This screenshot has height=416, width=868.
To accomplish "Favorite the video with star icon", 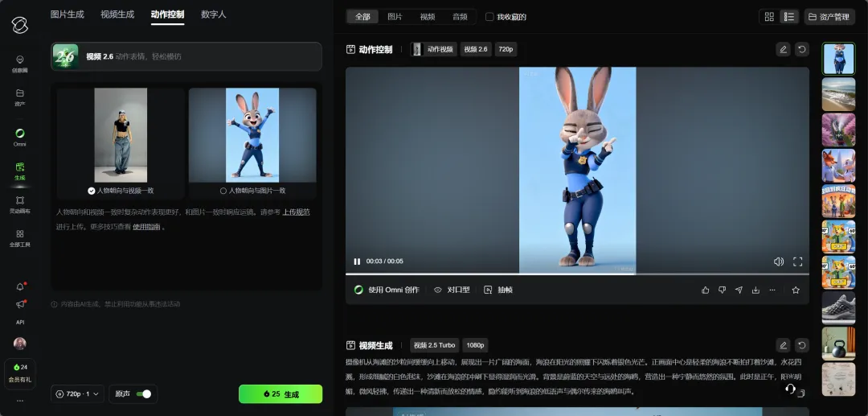I will [x=796, y=290].
